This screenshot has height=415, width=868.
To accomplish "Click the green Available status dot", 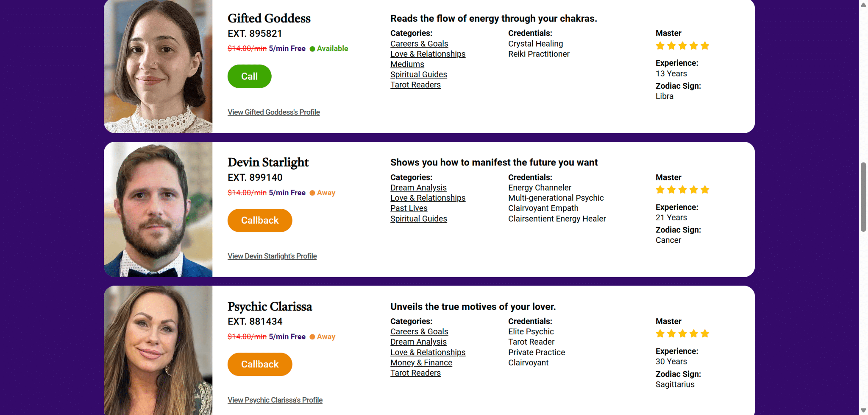I will coord(312,49).
